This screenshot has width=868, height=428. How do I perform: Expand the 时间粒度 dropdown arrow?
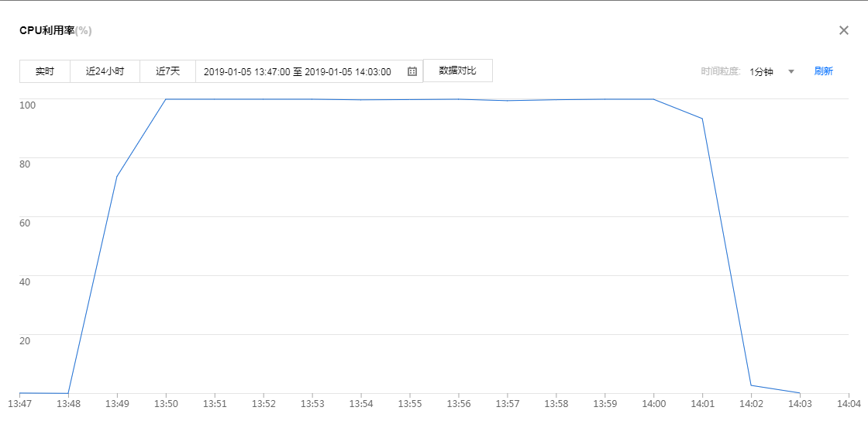pos(791,71)
